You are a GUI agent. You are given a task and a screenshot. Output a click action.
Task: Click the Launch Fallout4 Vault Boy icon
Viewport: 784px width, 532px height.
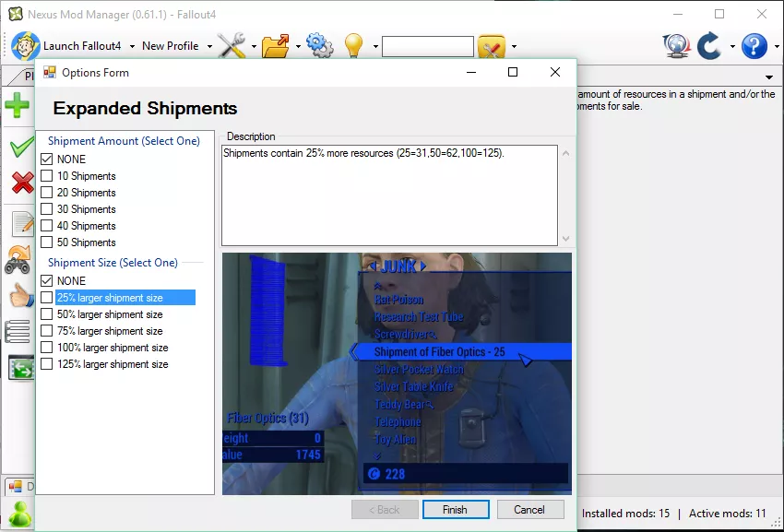[26, 46]
